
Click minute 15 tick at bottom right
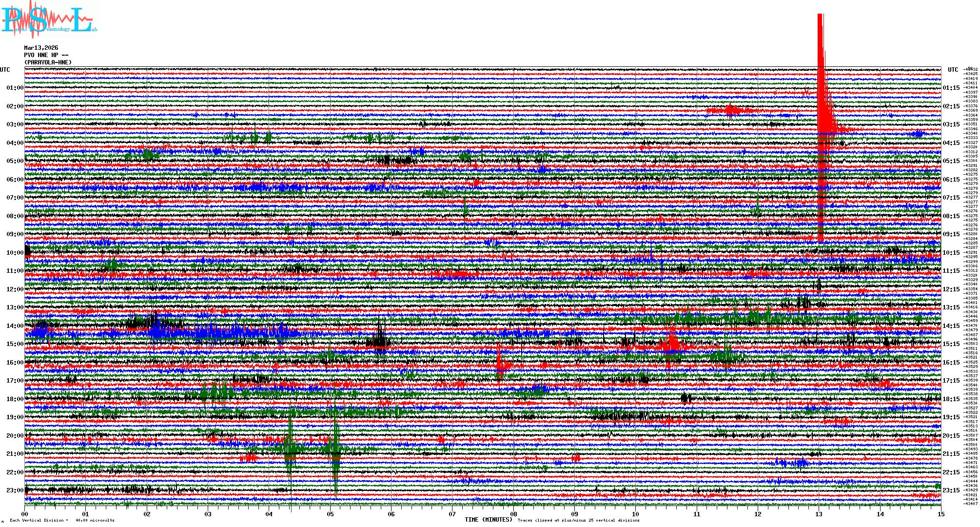pyautogui.click(x=941, y=514)
